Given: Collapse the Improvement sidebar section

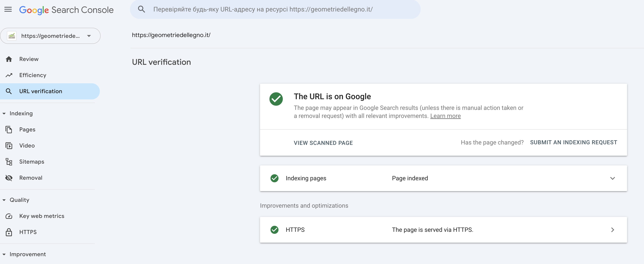Looking at the screenshot, I should pyautogui.click(x=4, y=254).
